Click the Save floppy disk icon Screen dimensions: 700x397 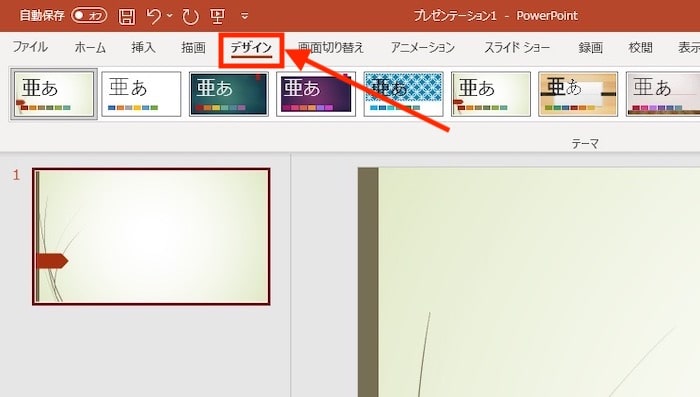coord(126,17)
